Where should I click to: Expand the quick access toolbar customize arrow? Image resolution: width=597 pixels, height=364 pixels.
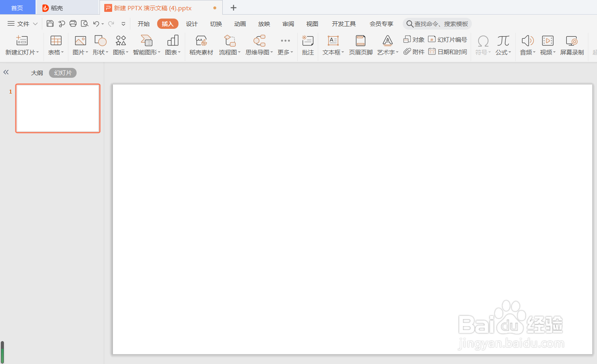(123, 24)
